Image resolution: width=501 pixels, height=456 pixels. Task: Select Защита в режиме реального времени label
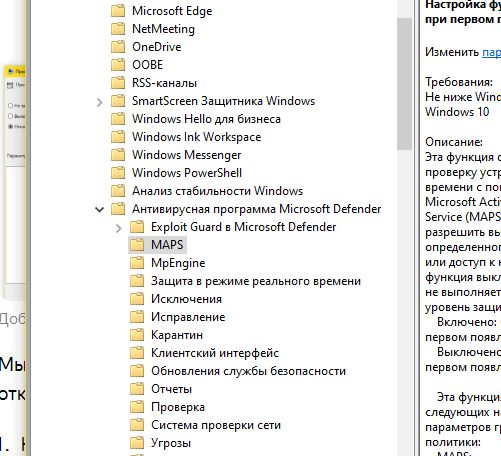point(256,281)
